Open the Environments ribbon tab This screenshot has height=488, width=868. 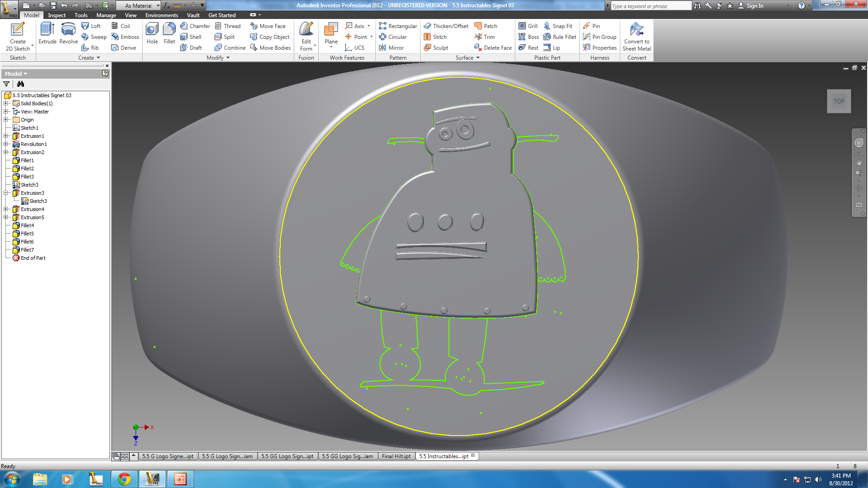162,15
